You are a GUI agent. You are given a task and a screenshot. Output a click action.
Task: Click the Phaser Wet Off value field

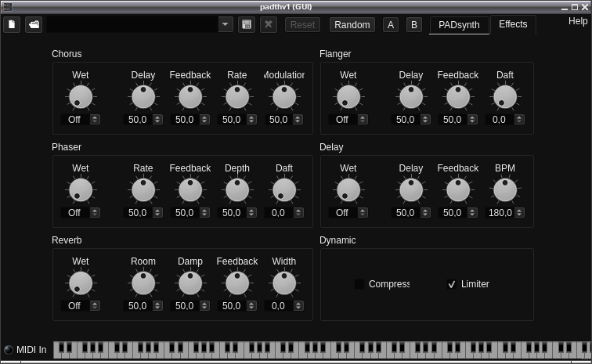click(x=75, y=213)
